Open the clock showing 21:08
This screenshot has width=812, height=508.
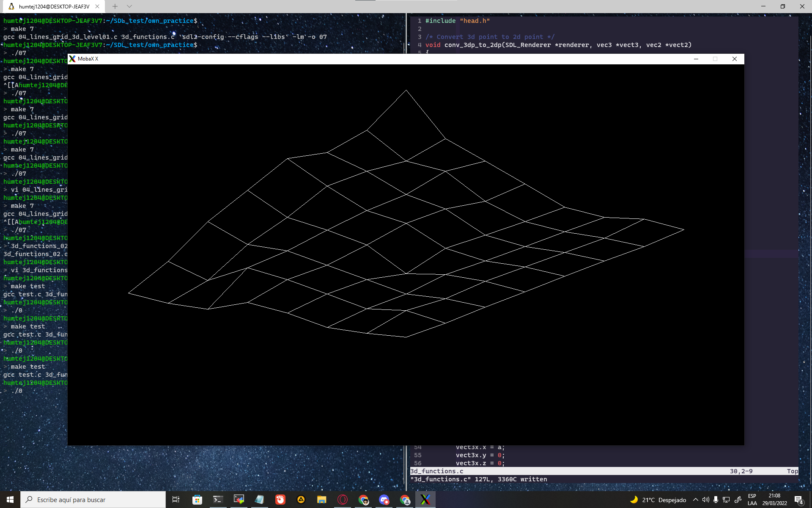point(774,500)
